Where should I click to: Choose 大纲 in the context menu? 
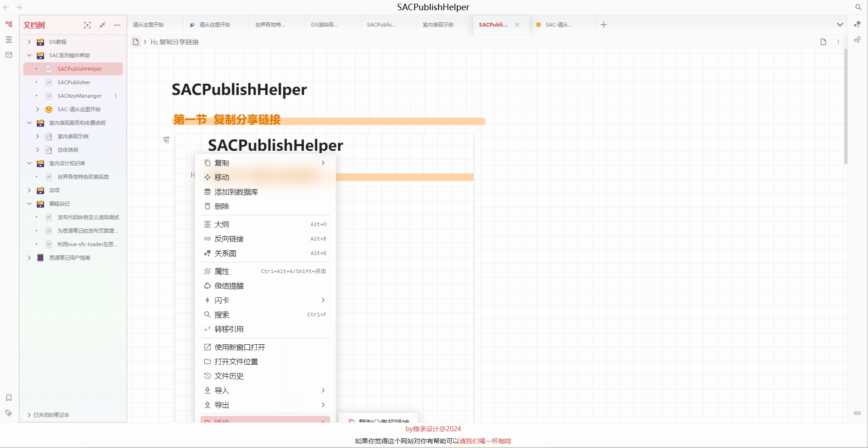(265, 224)
